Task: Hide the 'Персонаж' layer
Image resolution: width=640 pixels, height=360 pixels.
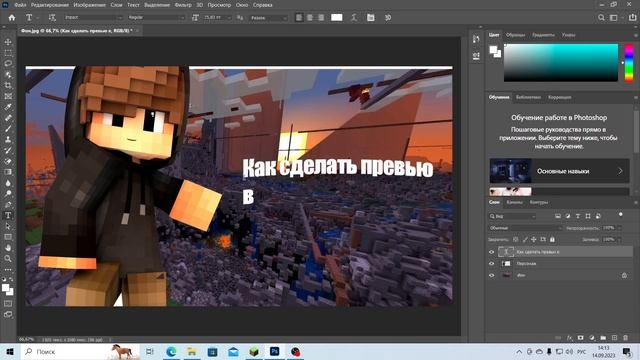Action: (x=491, y=264)
